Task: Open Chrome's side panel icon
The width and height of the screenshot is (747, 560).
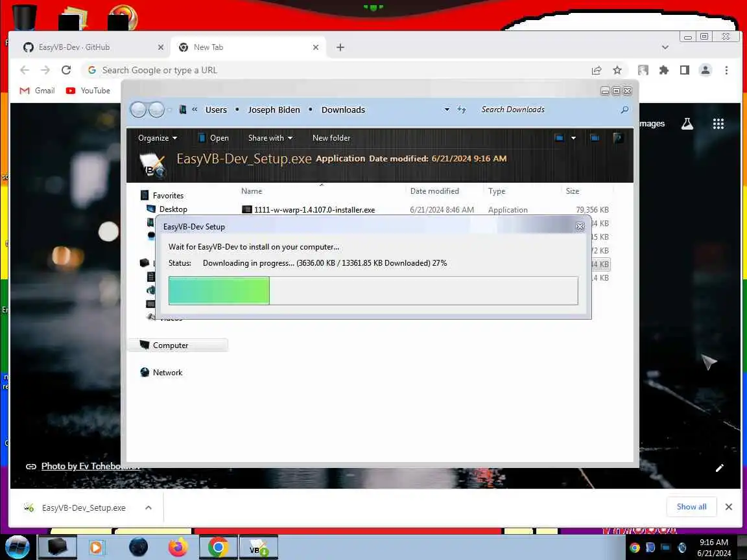Action: 685,71
